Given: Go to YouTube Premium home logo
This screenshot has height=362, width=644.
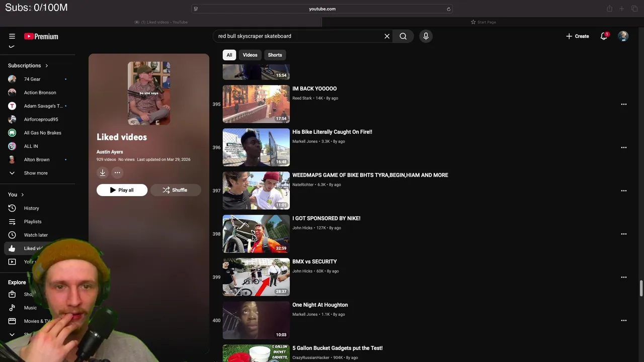Looking at the screenshot, I should (41, 36).
